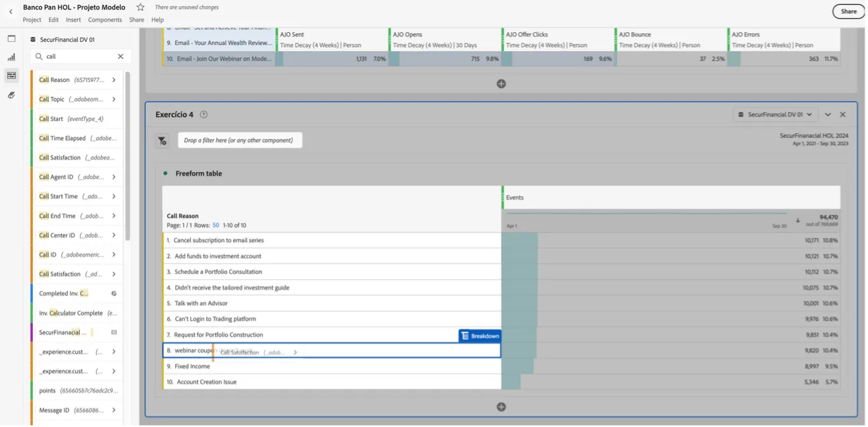
Task: Open the Project menu
Action: (32, 20)
